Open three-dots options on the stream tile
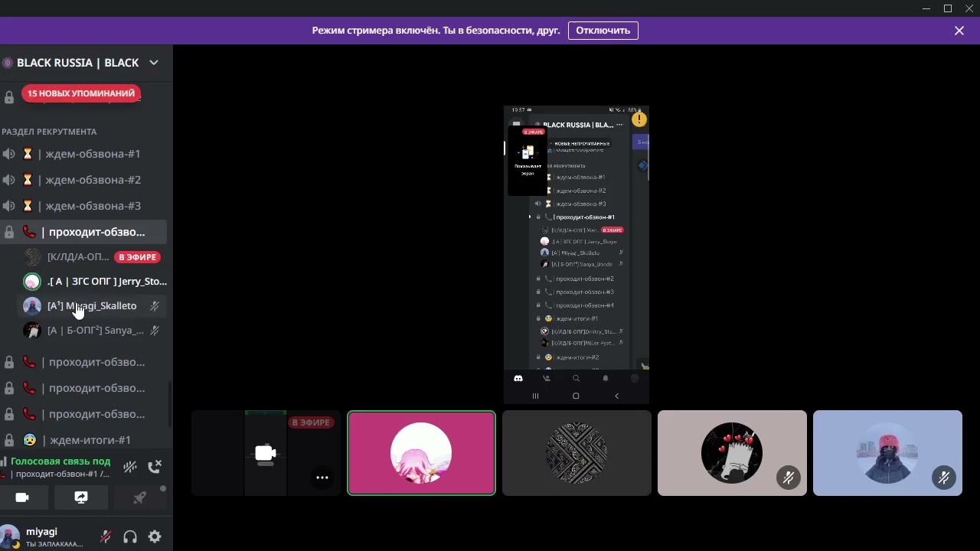The height and width of the screenshot is (551, 980). pos(322,478)
